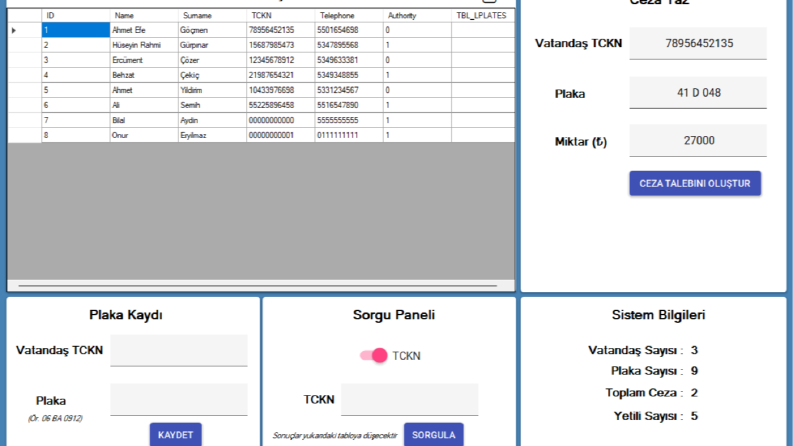Screen dimensions: 793x446
Task: Select the TCKN cell 00000000001
Action: pos(280,136)
